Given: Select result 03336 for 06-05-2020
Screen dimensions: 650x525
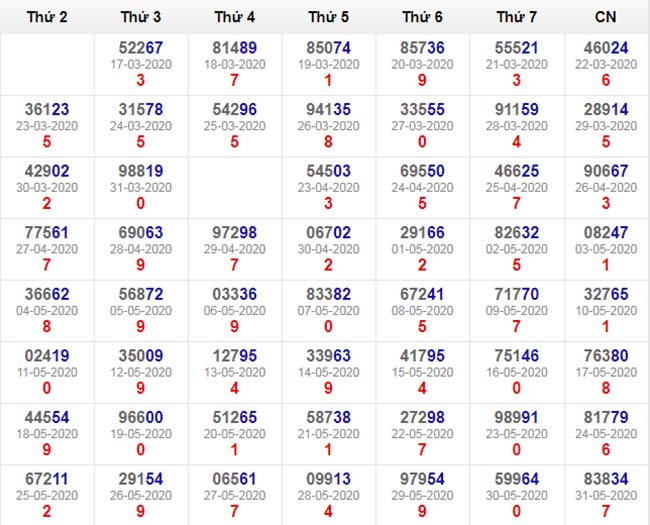Looking at the screenshot, I should point(235,294).
